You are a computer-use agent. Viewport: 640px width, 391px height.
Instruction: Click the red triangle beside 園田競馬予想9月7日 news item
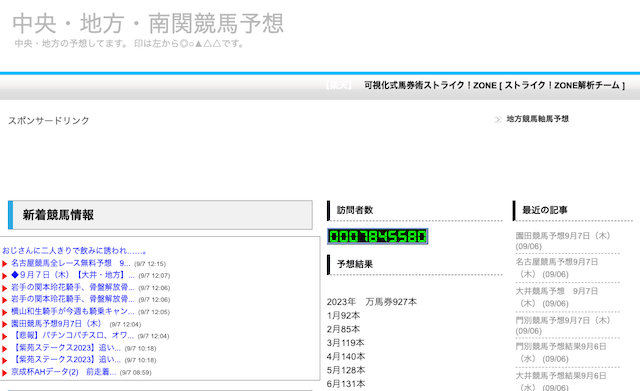coord(5,324)
